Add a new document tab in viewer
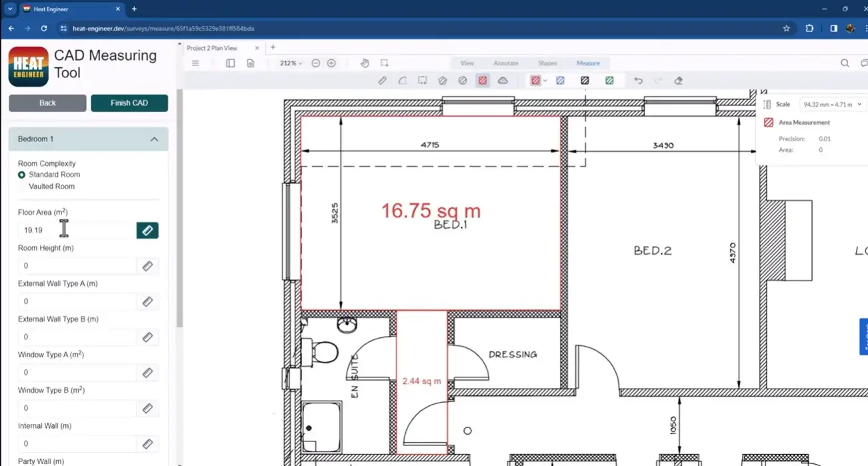Viewport: 868px width, 466px height. click(273, 47)
